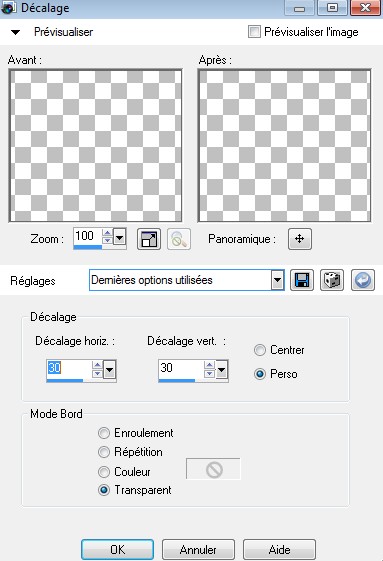Increase Décalage vert. with up arrow

(x=209, y=365)
